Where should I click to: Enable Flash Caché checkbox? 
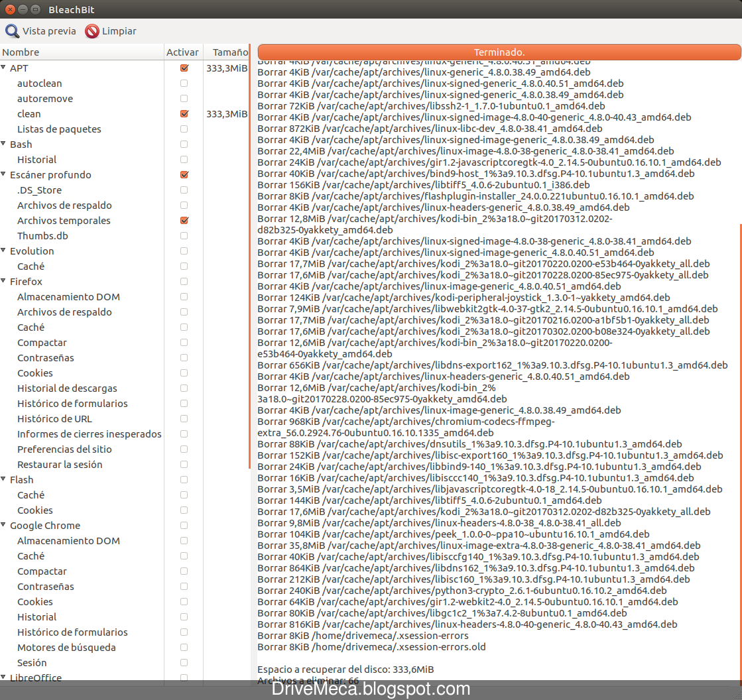(x=184, y=495)
